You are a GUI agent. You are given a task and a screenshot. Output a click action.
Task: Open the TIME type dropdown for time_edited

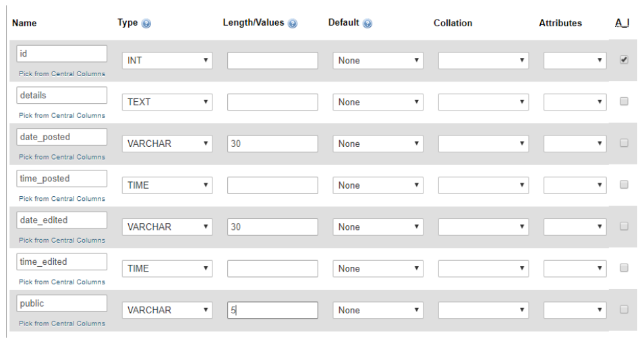(167, 269)
